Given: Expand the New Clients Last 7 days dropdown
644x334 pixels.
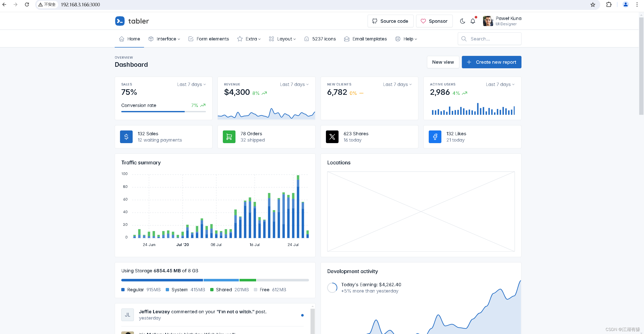Looking at the screenshot, I should (397, 84).
